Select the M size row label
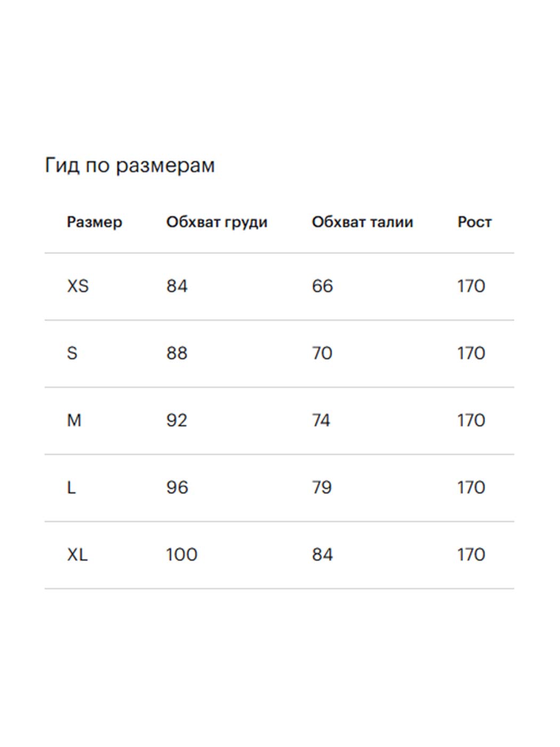Viewport: 560px width, 747px height. (x=74, y=420)
